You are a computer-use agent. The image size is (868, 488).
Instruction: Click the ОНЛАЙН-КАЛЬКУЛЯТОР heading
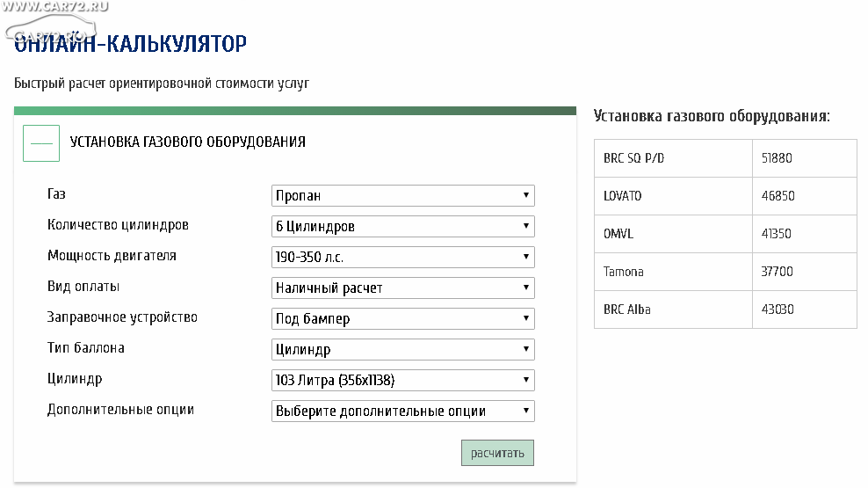click(x=130, y=44)
